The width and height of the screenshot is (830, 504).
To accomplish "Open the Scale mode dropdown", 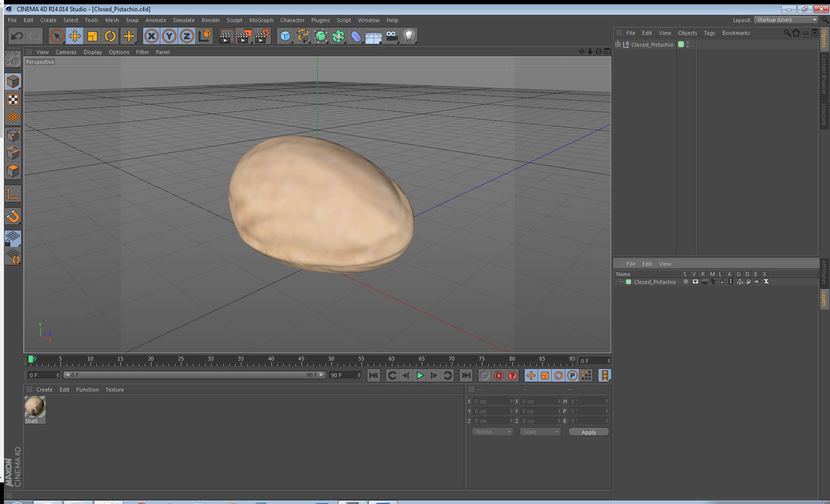I will point(540,432).
